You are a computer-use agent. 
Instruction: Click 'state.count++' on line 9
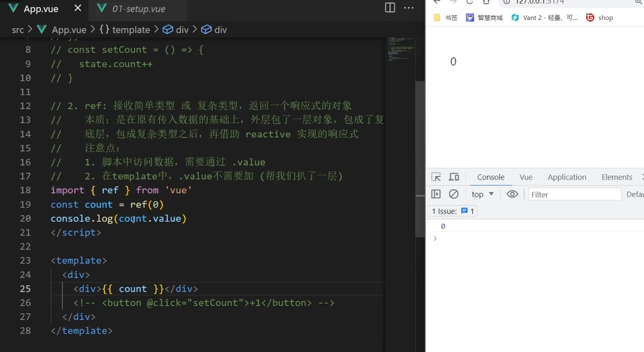pos(116,64)
